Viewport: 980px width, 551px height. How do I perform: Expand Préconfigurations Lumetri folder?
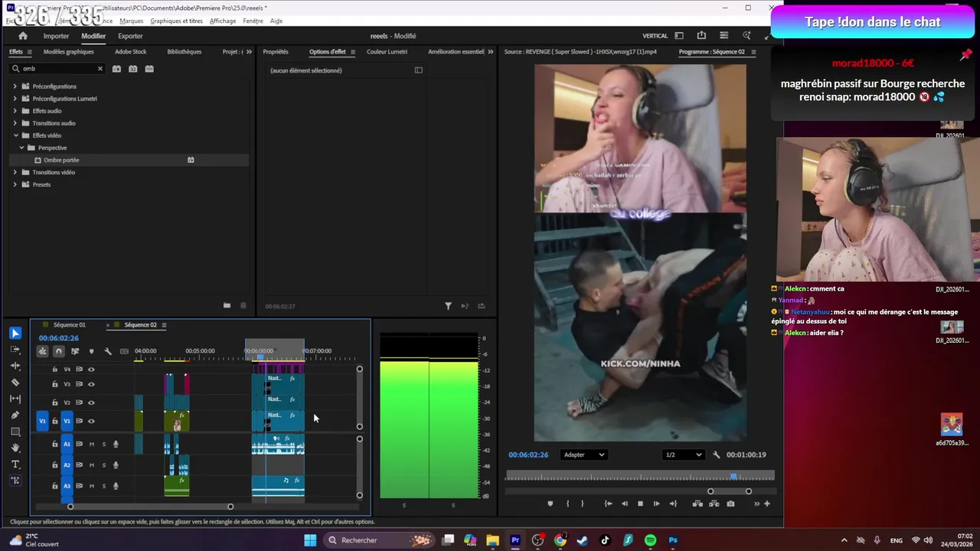click(15, 99)
